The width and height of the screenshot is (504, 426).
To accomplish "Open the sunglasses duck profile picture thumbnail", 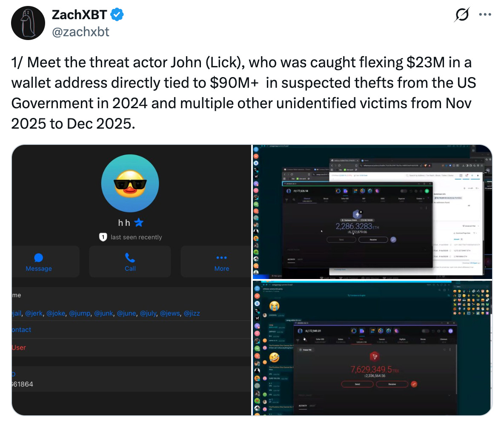I will coord(130,183).
